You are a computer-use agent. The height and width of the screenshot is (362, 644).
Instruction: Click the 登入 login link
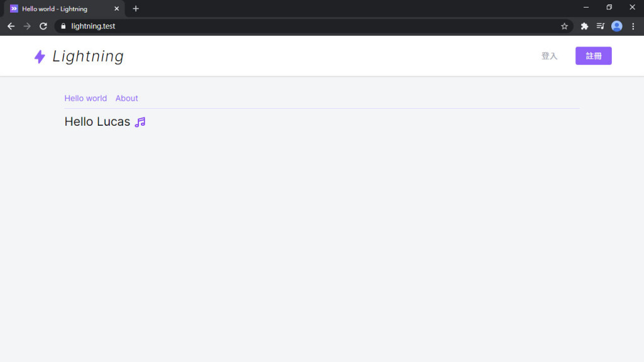[549, 56]
